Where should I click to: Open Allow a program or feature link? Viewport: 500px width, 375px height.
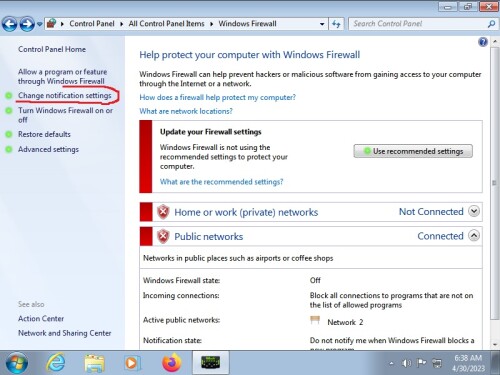[x=62, y=76]
